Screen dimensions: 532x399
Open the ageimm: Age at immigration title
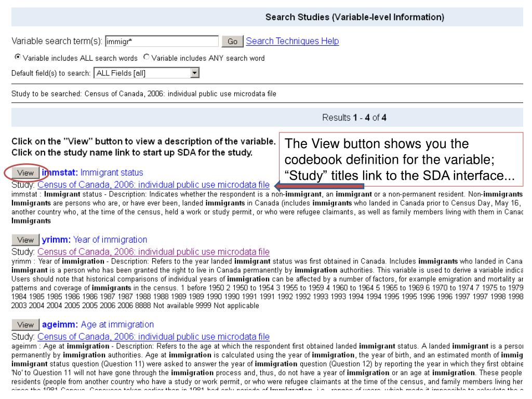[x=98, y=324]
